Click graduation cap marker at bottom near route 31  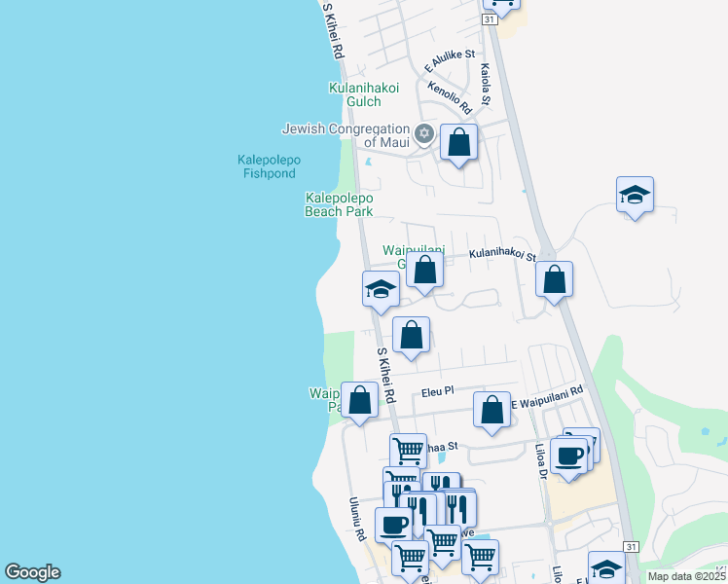click(606, 567)
